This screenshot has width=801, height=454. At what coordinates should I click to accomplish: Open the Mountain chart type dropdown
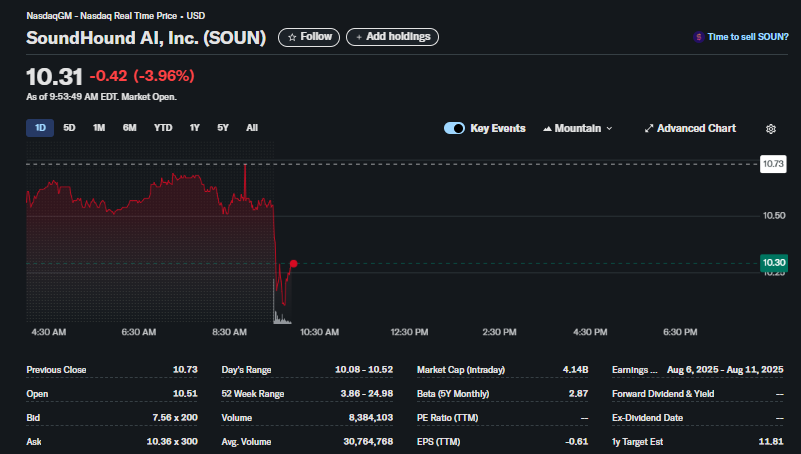point(578,128)
